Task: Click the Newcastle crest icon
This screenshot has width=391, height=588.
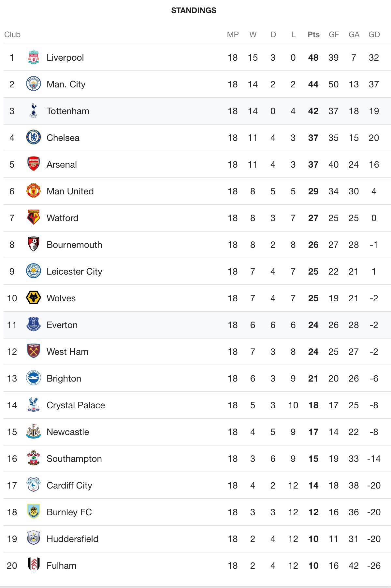Action: [33, 432]
